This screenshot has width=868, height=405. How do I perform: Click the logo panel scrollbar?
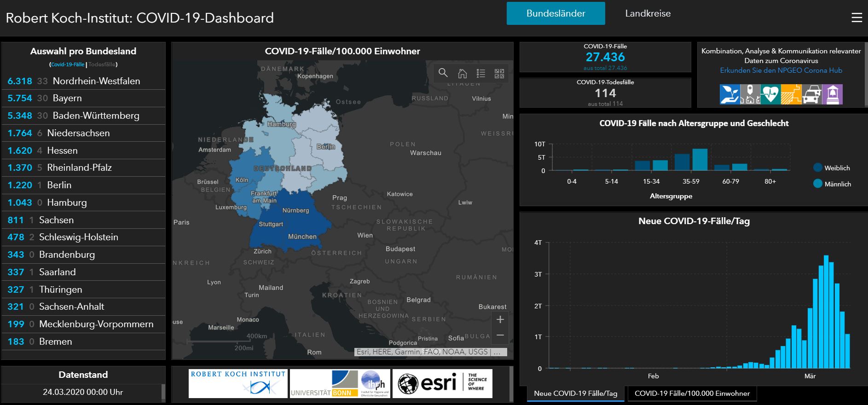511,384
